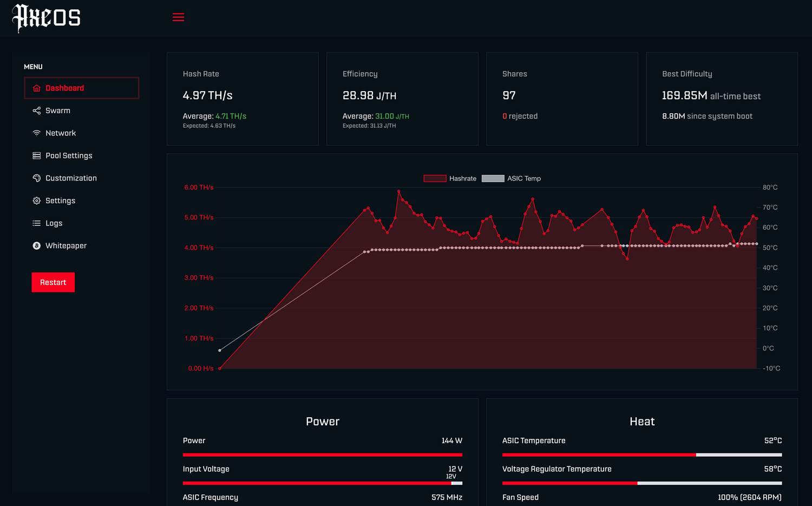Screen dimensions: 812x506
Task: Open the sidebar with the hamburger menu
Action: [x=178, y=17]
